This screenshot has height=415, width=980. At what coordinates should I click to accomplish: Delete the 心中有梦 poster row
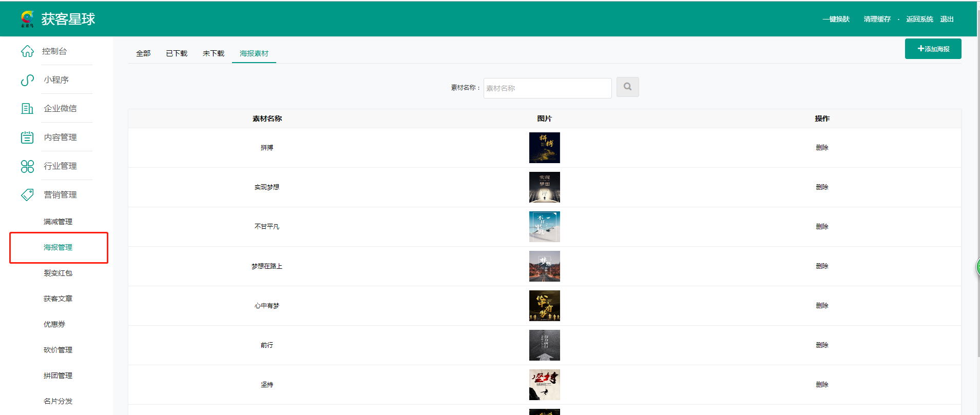pos(822,306)
